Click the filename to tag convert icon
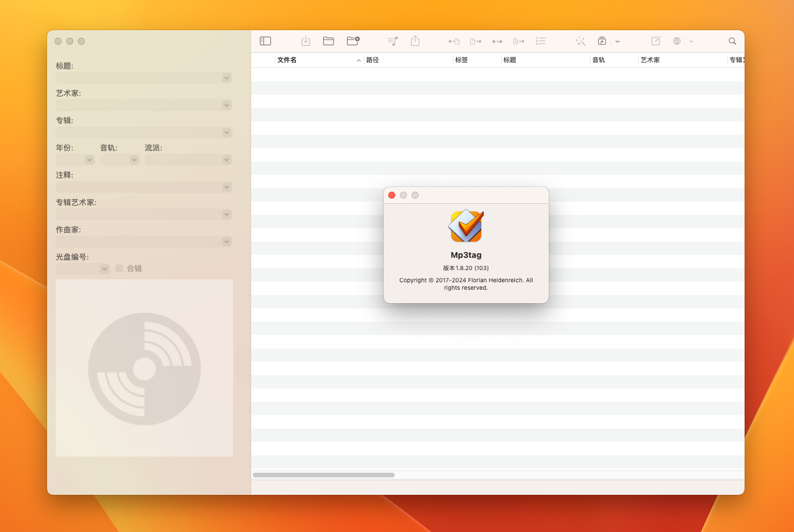 [475, 41]
